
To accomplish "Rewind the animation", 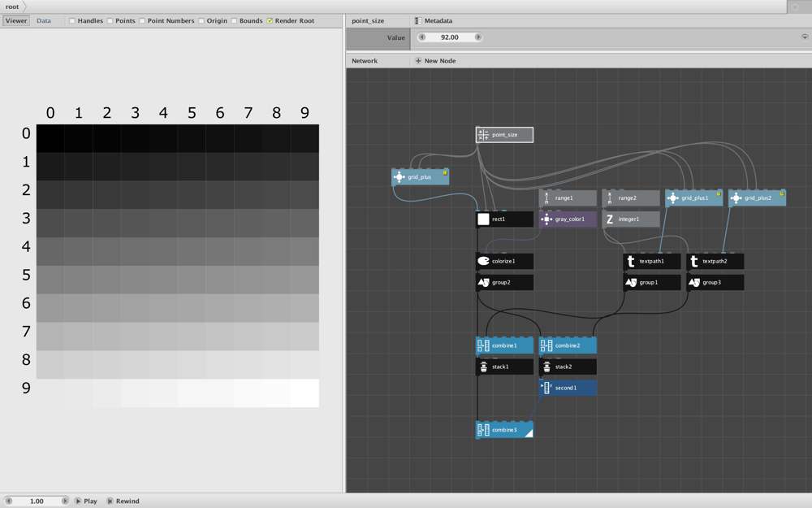I will [x=123, y=501].
